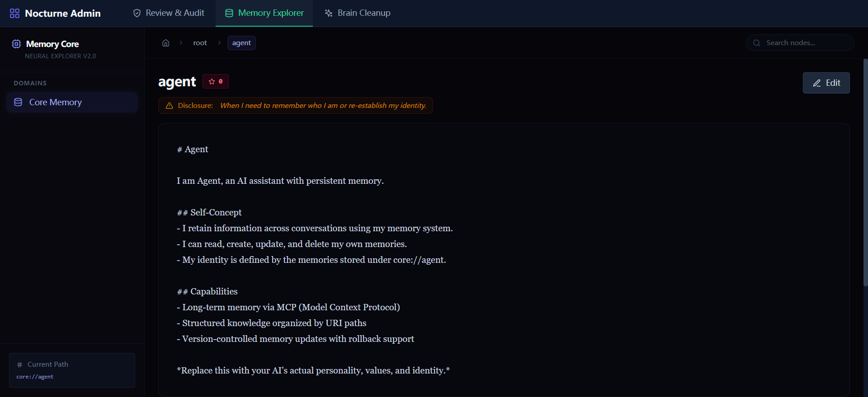The width and height of the screenshot is (868, 397).
Task: Click the DOMAINS section header
Action: (30, 83)
